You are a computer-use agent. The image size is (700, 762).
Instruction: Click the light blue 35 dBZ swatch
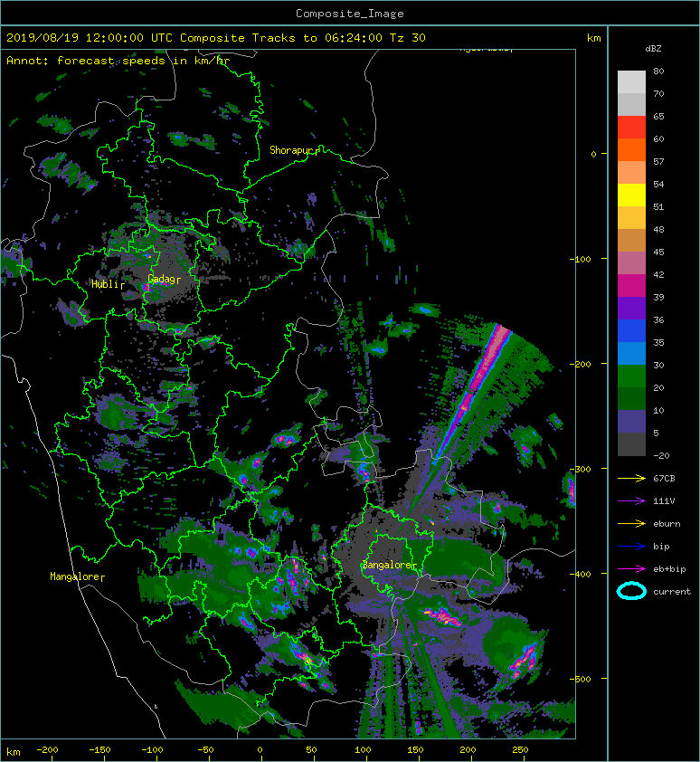point(631,353)
